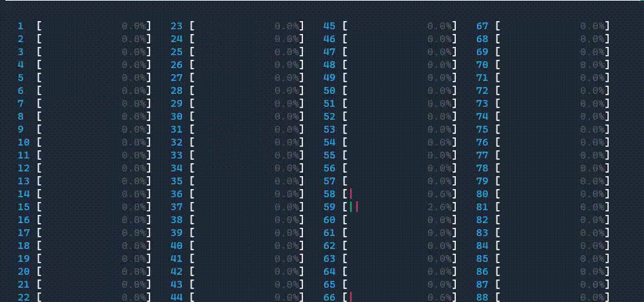This screenshot has width=644, height=302.
Task: Click the CPU 5 meter bar
Action: click(x=94, y=78)
